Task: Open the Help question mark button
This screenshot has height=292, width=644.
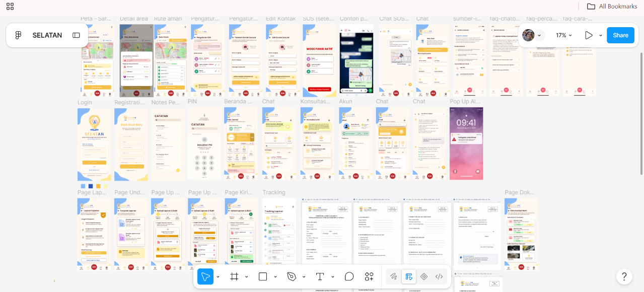Action: [x=624, y=276]
